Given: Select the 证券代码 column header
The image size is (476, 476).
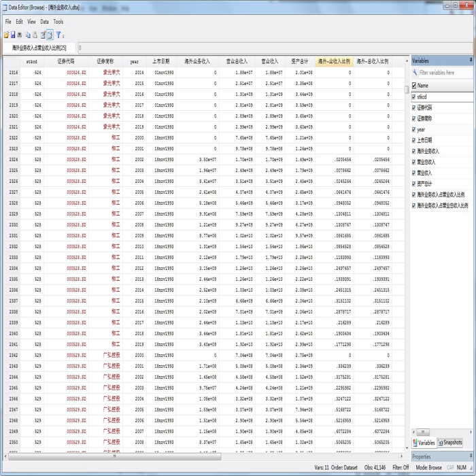Looking at the screenshot, I should pos(66,61).
